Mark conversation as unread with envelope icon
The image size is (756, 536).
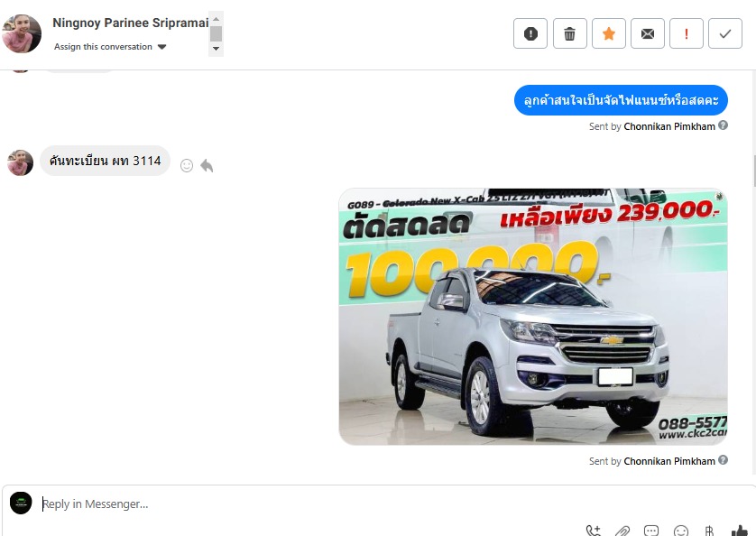[x=648, y=33]
